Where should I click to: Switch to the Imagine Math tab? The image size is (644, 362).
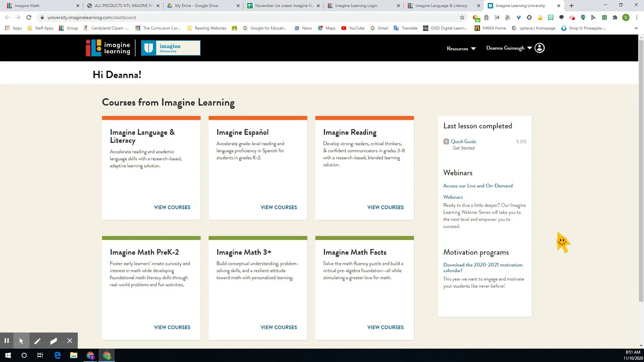click(x=42, y=6)
